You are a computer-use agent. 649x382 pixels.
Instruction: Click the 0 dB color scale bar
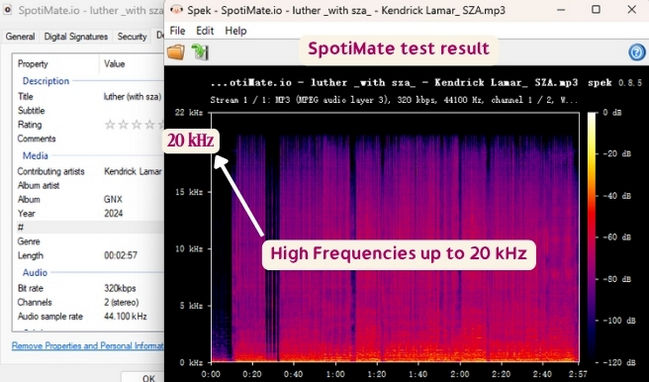point(592,237)
